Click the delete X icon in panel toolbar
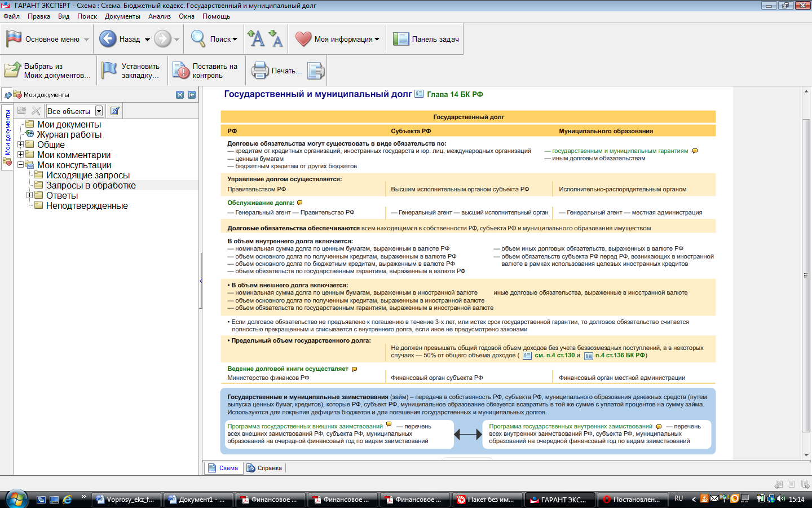The height and width of the screenshot is (508, 812). click(36, 111)
